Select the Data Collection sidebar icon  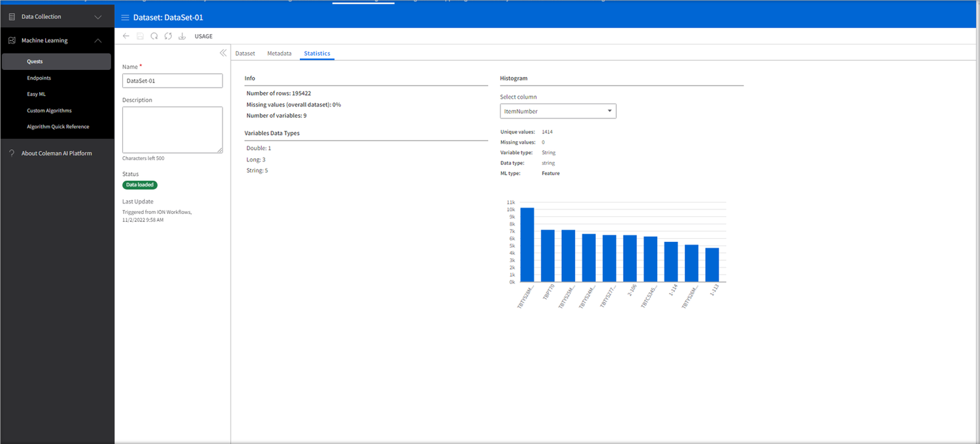[x=11, y=16]
